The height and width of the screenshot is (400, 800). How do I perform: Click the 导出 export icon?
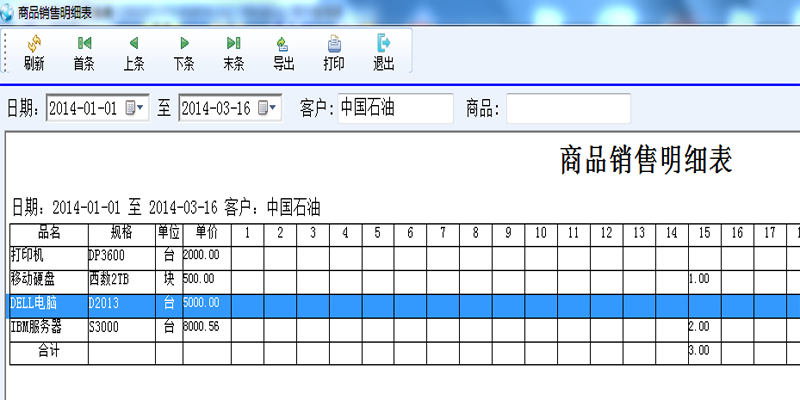[284, 44]
